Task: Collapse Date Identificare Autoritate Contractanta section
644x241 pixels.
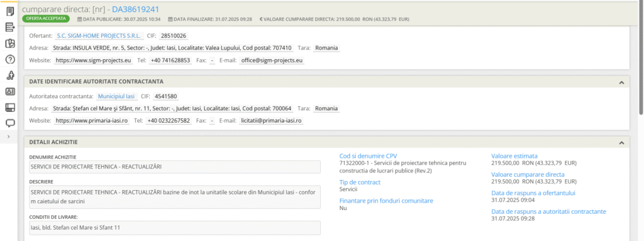Action: coord(621,82)
